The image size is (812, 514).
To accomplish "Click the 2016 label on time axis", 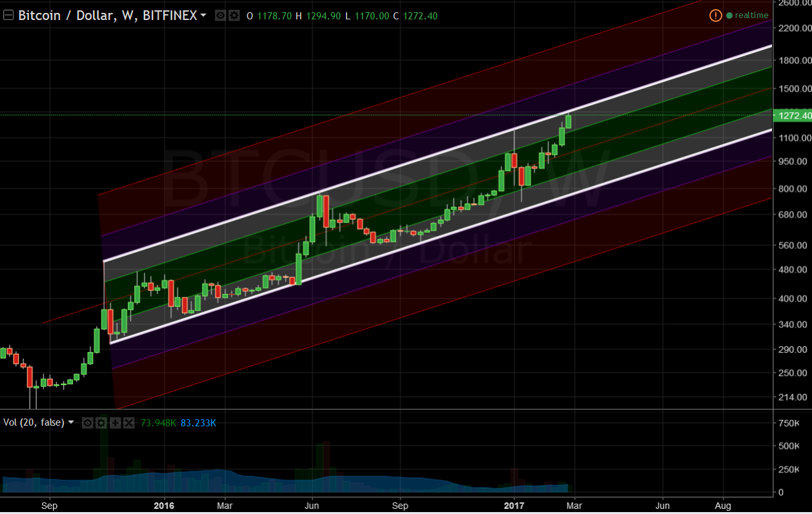I will click(x=165, y=506).
